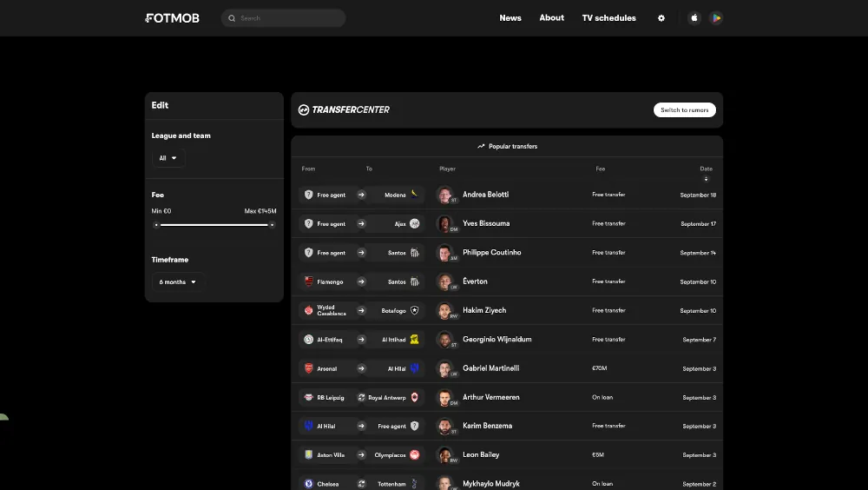Open the Apple App Store icon
Screen dimensions: 868x490
[694, 18]
